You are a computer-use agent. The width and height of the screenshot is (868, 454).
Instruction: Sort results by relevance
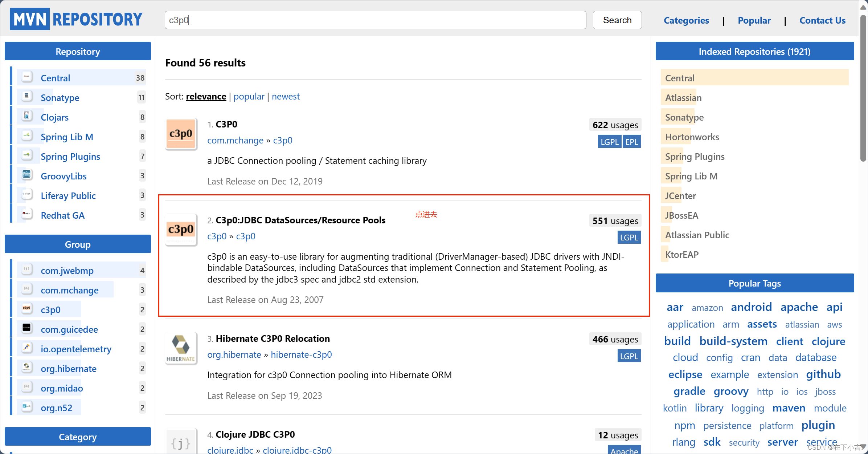tap(206, 97)
